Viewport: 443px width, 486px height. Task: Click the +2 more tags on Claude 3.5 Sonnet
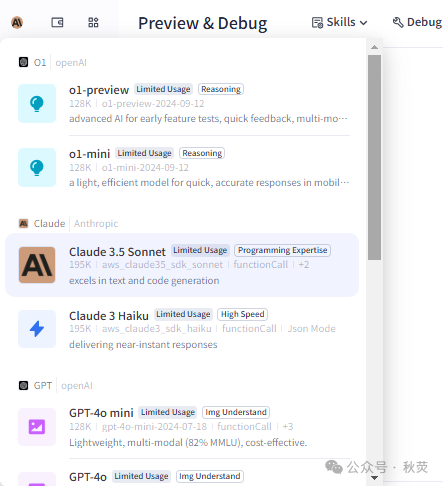point(304,265)
